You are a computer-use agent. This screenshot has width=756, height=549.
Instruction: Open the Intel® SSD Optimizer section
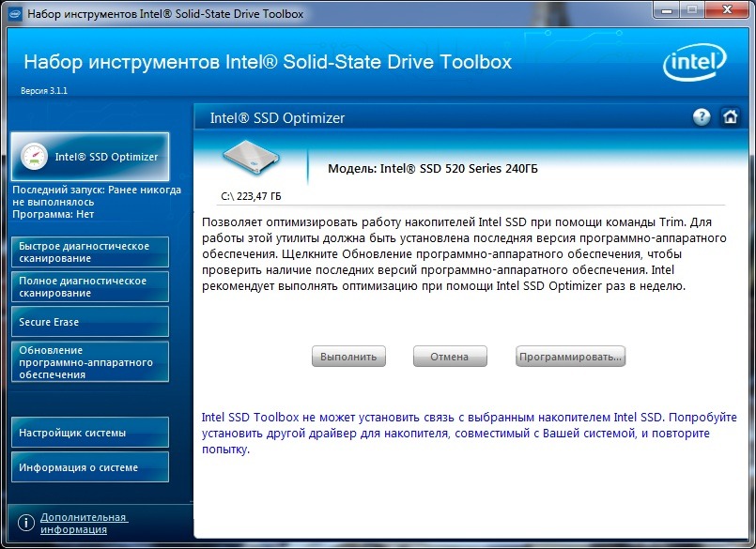click(90, 157)
